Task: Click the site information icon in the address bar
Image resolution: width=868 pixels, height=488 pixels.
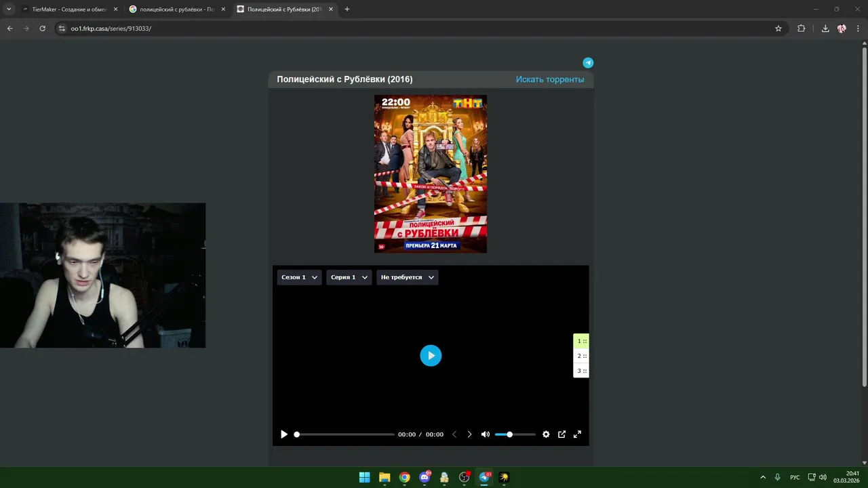Action: 62,28
